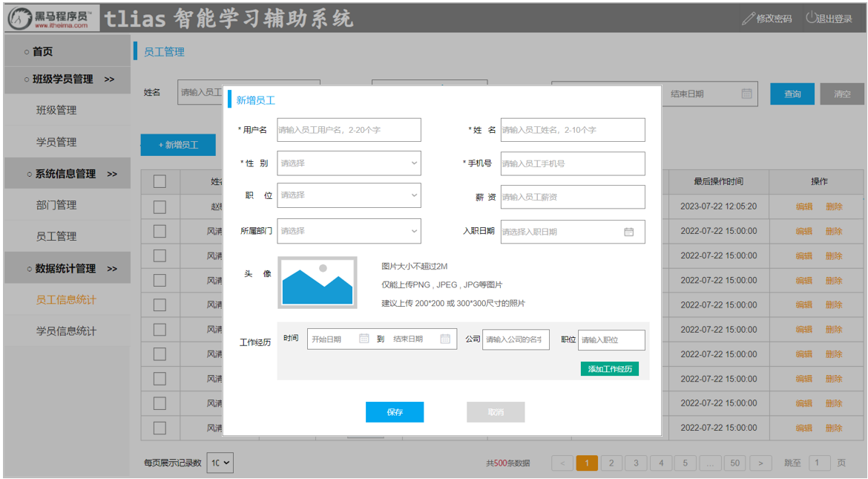Toggle the select-all checkbox in table header
The image size is (868, 479).
[160, 181]
